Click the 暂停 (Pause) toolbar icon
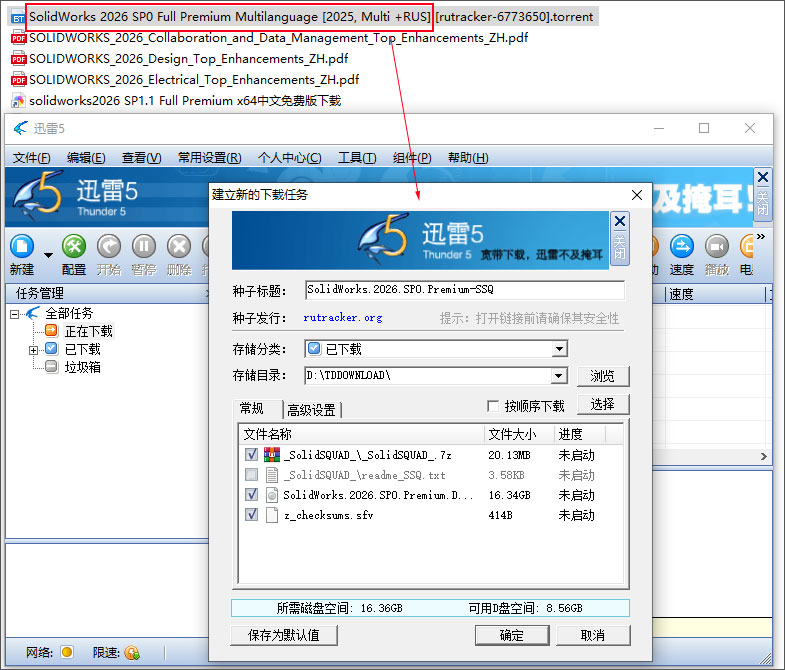This screenshot has width=785, height=670. (144, 246)
